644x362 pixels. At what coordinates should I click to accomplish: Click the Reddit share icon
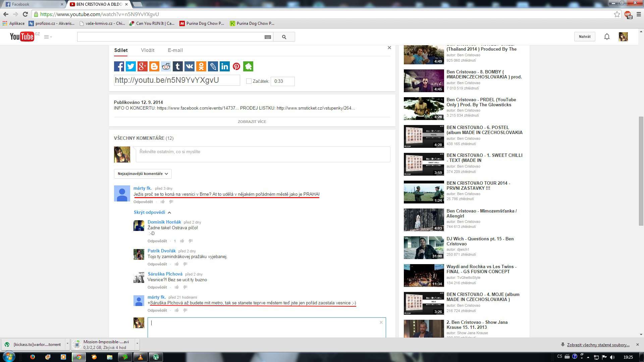pyautogui.click(x=166, y=66)
